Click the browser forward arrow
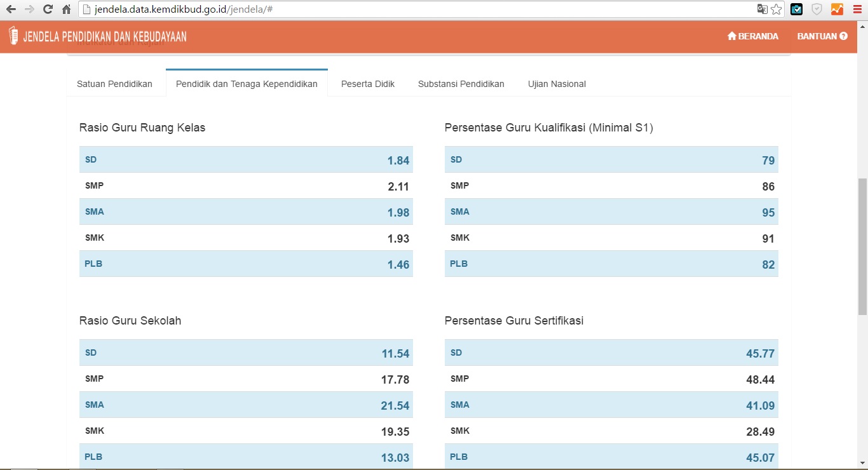Screen dimensions: 868x470 point(29,10)
